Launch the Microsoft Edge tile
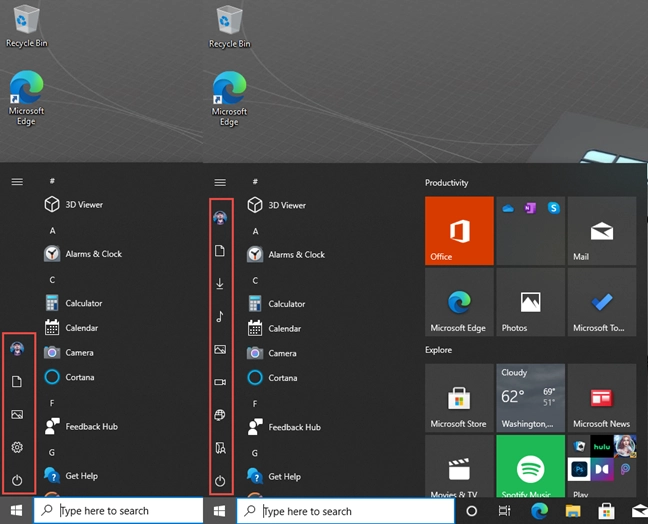 pos(459,302)
